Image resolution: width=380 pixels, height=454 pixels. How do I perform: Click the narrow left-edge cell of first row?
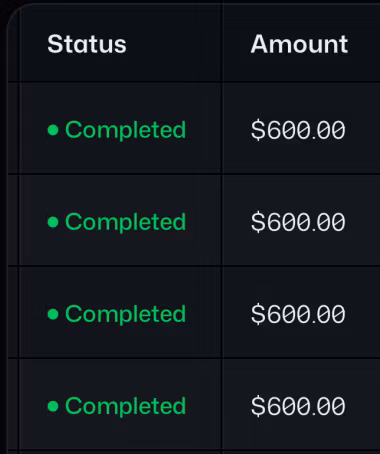pyautogui.click(x=13, y=128)
